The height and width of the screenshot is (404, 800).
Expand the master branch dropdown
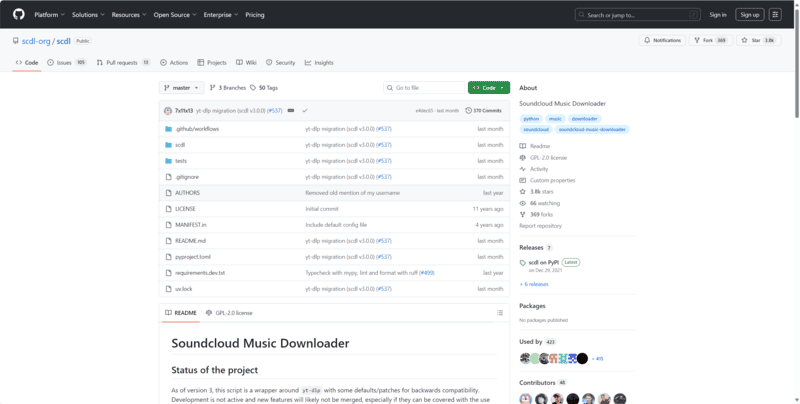(182, 88)
